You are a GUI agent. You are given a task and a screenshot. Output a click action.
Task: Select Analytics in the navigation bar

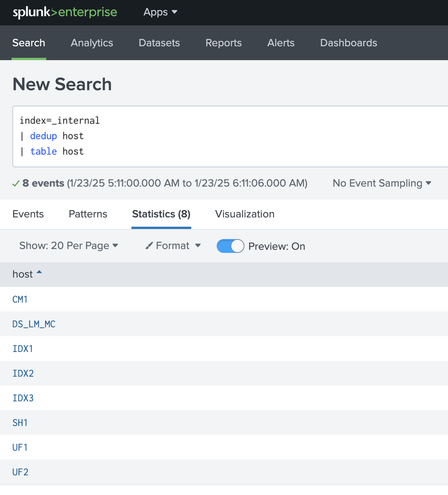click(91, 43)
